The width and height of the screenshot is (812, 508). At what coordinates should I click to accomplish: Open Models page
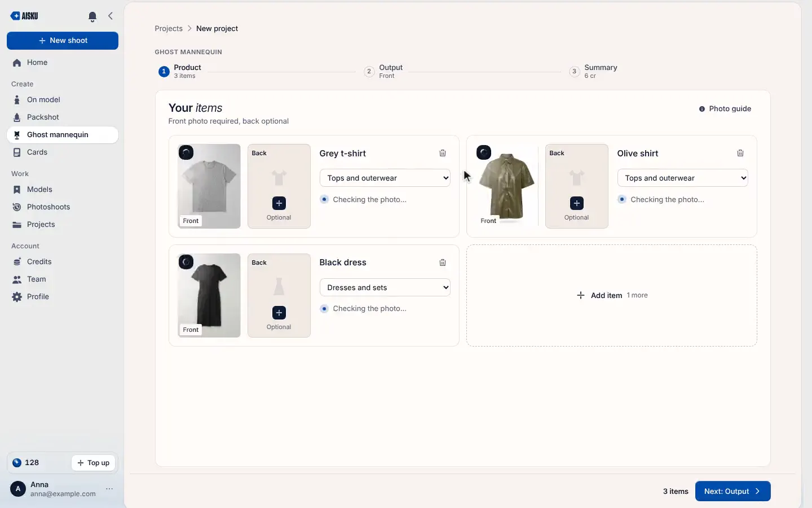click(x=63, y=190)
